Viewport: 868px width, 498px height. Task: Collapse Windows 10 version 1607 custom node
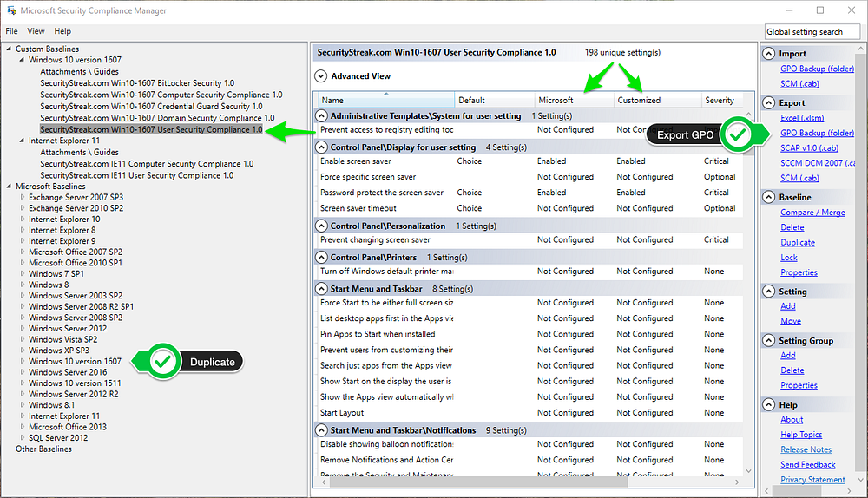coord(23,60)
